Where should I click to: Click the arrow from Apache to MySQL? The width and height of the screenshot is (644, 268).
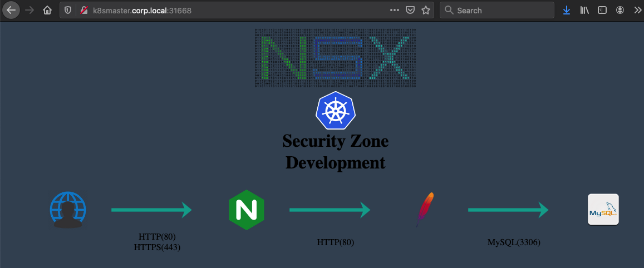tap(508, 210)
